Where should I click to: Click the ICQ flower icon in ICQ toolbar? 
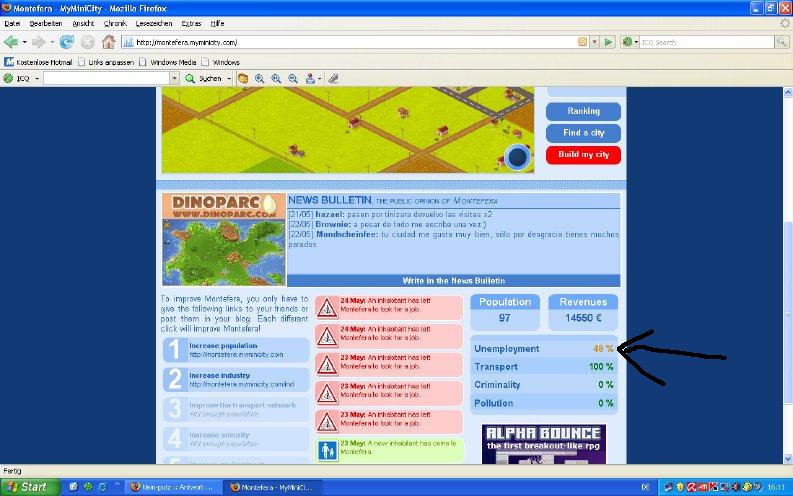[10, 78]
